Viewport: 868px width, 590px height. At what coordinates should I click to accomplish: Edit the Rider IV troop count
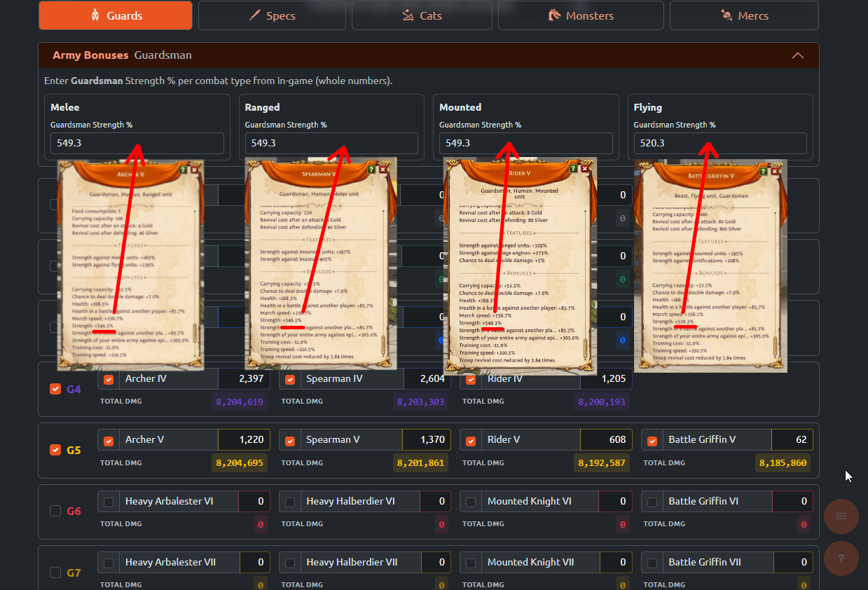[606, 379]
